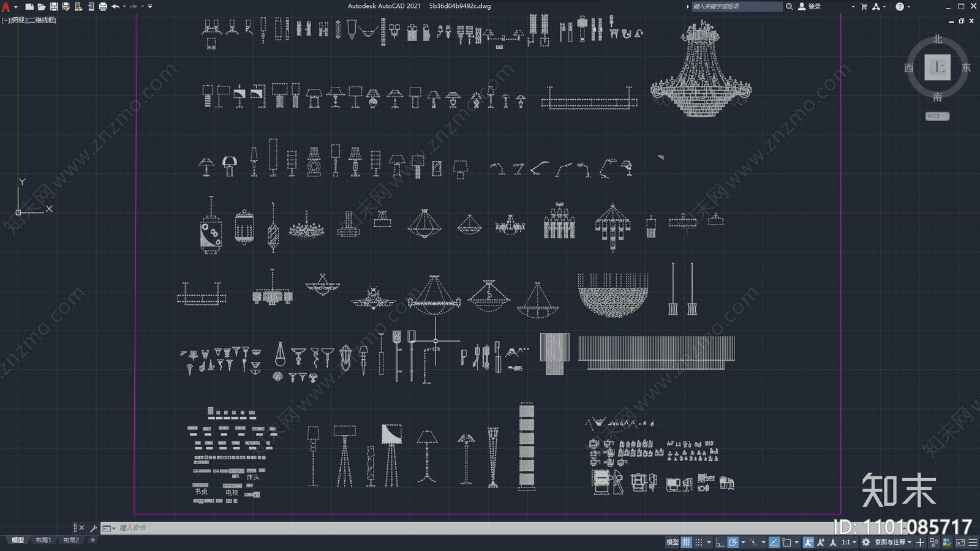Screen dimensions: 980x551
Task: Click the south 南 ViewCube direction
Action: (x=937, y=97)
